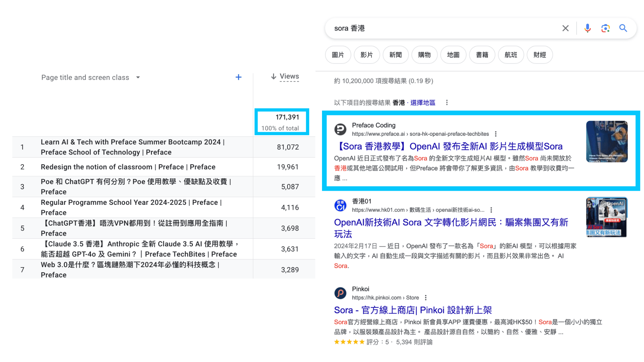Viewport: 644px width, 362px height.
Task: Sort by Views column arrow
Action: 274,76
